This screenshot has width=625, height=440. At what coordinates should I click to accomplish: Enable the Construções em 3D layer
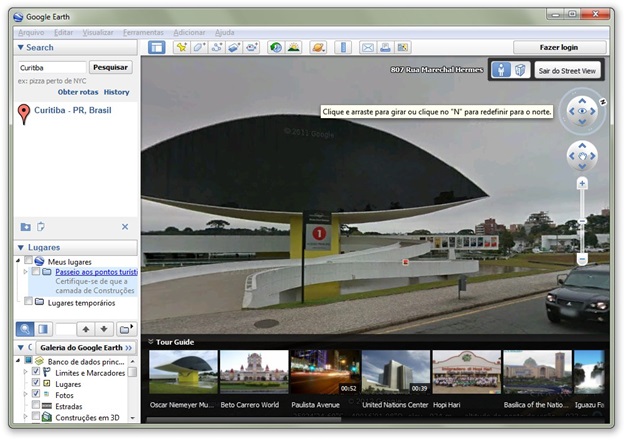point(36,416)
